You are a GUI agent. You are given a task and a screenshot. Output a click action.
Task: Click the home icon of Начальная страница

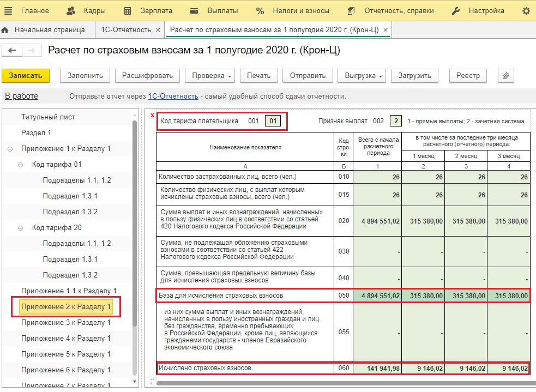point(5,30)
